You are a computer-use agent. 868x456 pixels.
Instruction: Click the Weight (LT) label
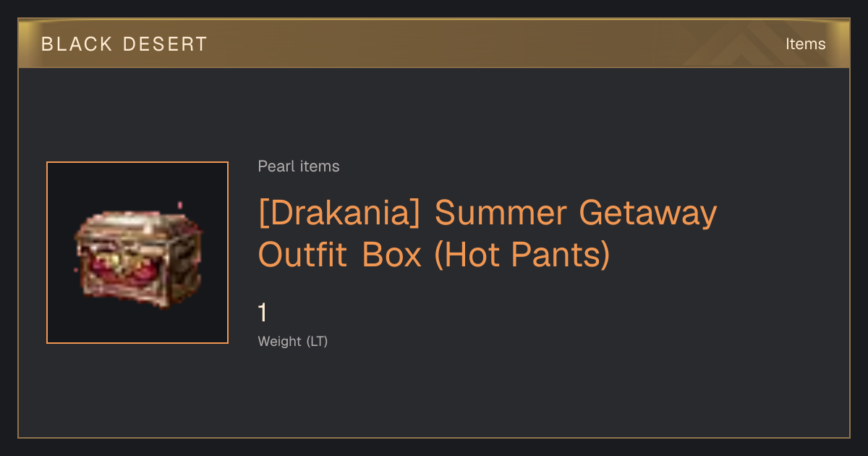293,341
